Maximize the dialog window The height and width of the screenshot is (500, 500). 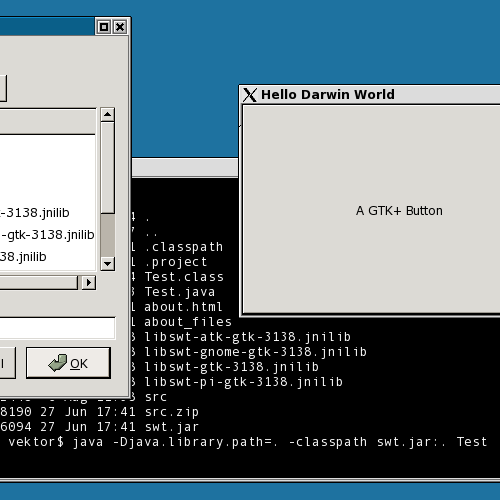(x=104, y=27)
